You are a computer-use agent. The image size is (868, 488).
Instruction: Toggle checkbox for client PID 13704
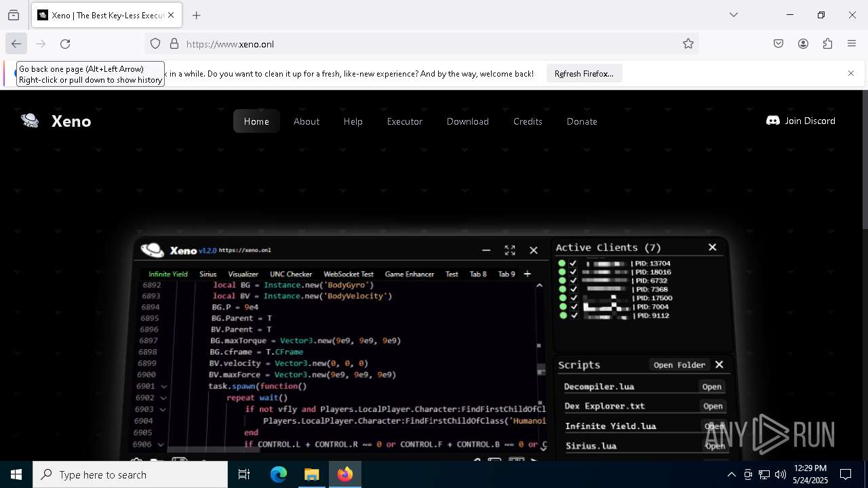(x=573, y=263)
